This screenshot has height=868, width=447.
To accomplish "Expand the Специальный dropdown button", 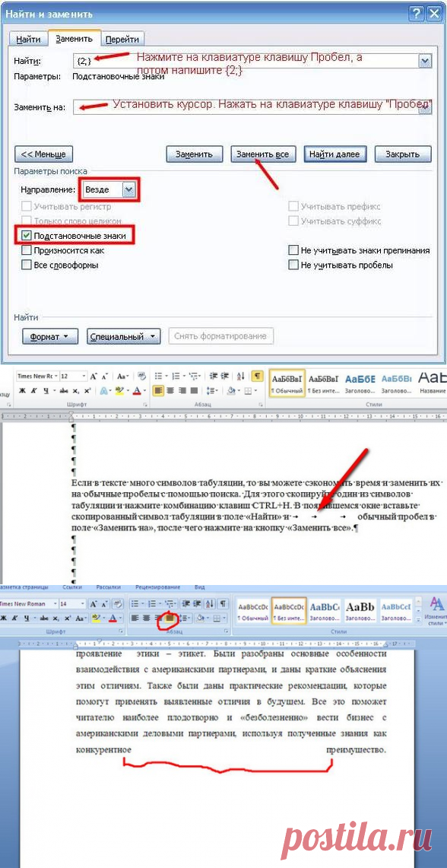I will (x=123, y=336).
